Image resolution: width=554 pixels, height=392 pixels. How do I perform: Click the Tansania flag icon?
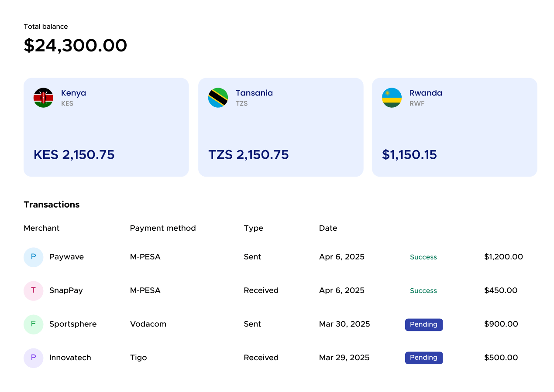click(217, 98)
